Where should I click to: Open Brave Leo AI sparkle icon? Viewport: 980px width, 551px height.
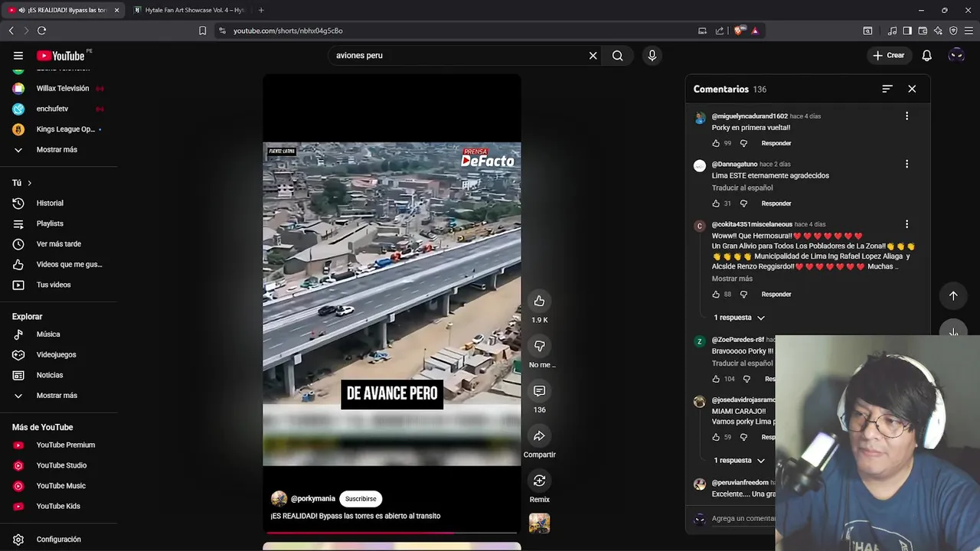click(938, 31)
